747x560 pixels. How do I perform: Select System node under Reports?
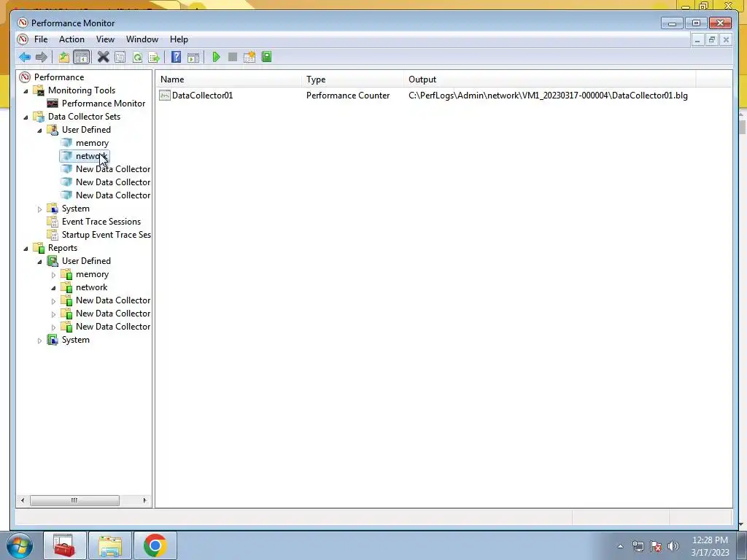click(x=75, y=340)
